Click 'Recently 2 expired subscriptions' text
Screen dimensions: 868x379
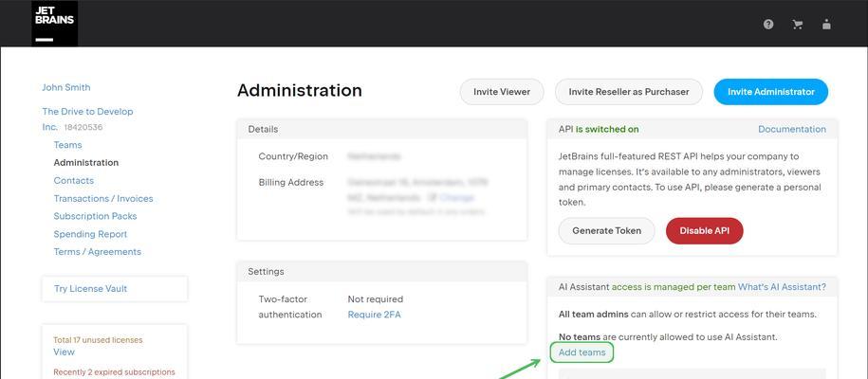(114, 372)
